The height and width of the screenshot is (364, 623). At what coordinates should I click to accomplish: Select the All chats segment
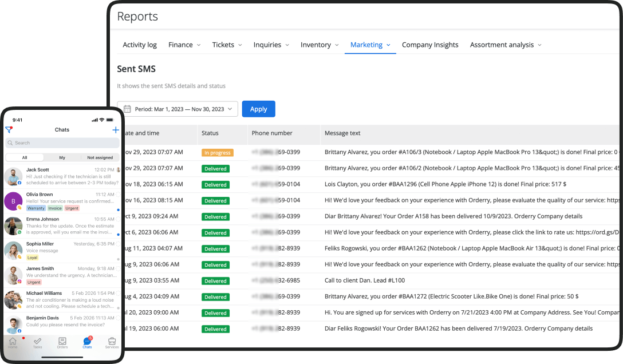25,157
